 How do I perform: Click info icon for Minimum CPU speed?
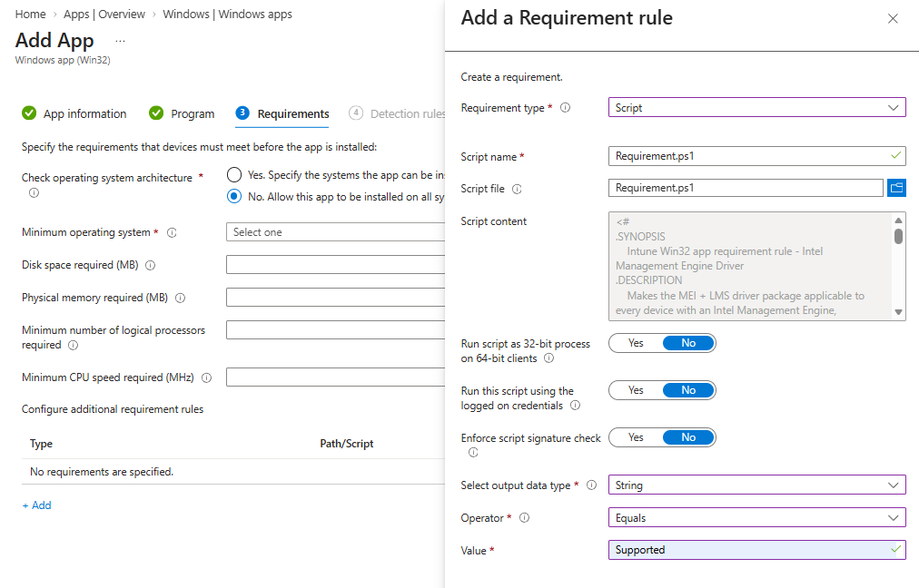pyautogui.click(x=206, y=377)
